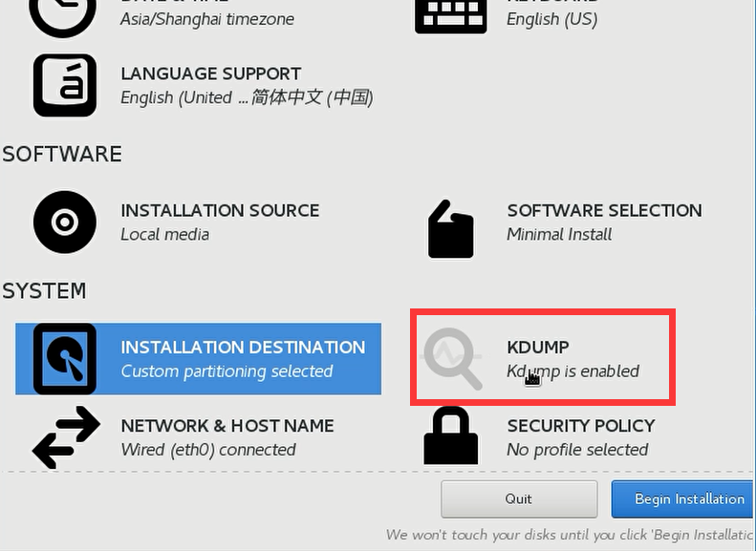The image size is (756, 551).
Task: Click the clock icon for date and time
Action: coord(65,14)
